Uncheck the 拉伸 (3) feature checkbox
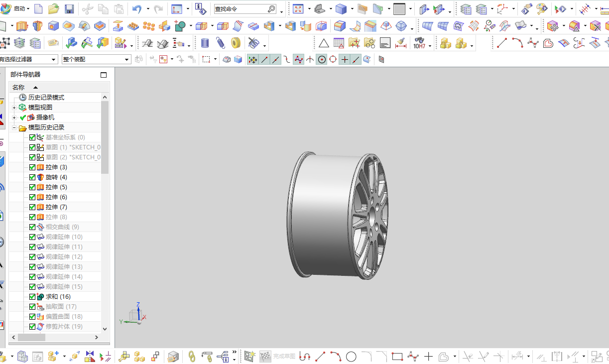Image resolution: width=609 pixels, height=364 pixels. (32, 167)
